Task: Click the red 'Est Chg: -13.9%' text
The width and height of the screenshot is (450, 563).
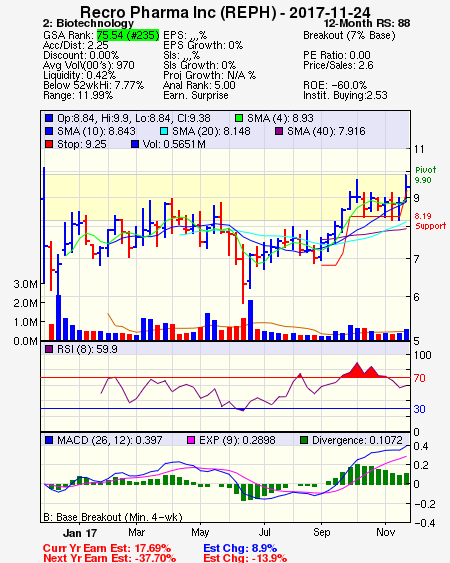Action: tap(245, 558)
